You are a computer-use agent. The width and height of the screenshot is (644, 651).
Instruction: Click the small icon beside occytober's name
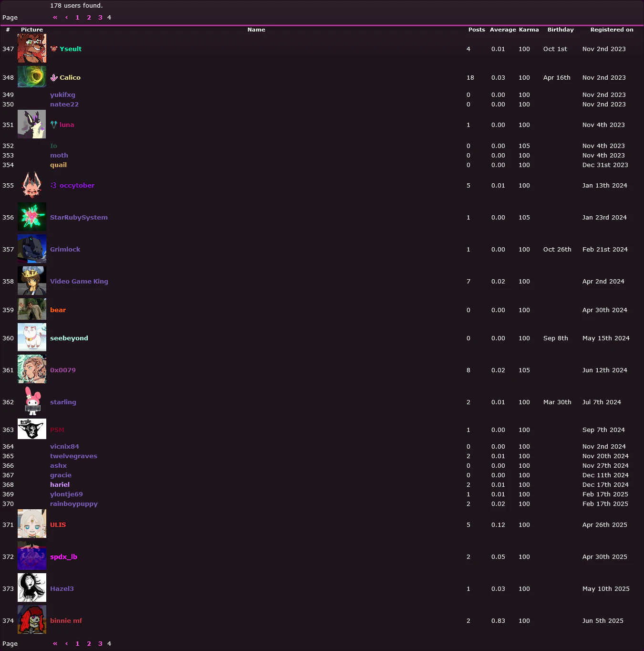click(x=54, y=186)
